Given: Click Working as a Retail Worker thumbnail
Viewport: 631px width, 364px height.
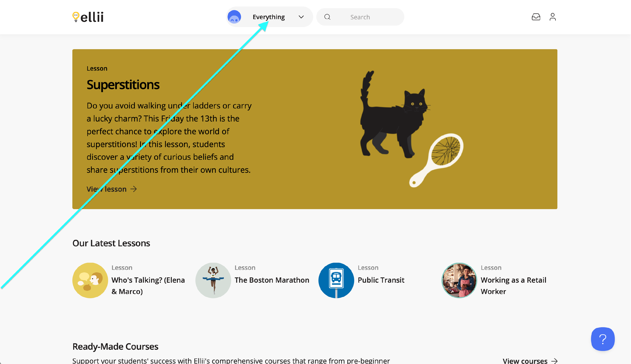Looking at the screenshot, I should [x=459, y=280].
